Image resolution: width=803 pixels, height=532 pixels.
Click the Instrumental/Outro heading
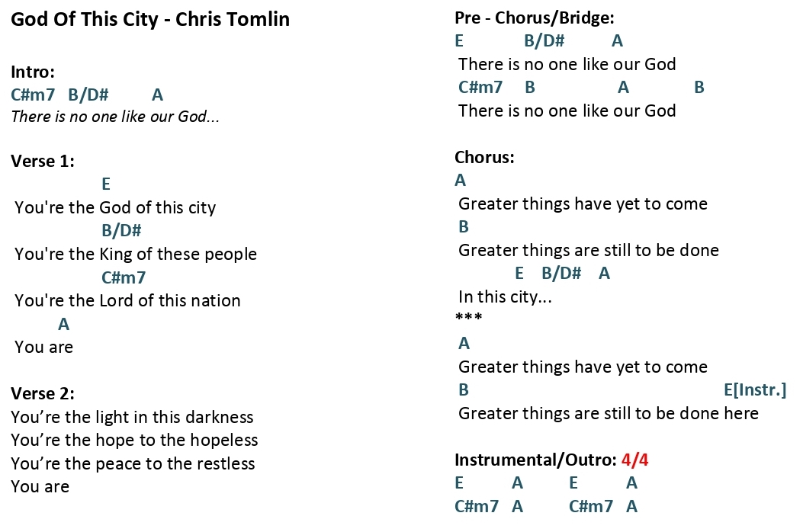pyautogui.click(x=535, y=460)
